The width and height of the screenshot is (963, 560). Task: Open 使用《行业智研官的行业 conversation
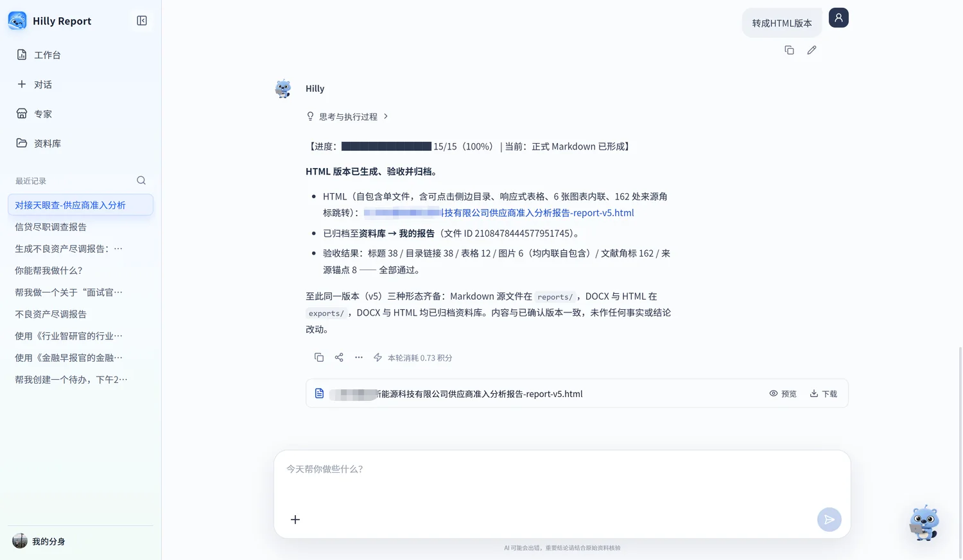[80, 335]
